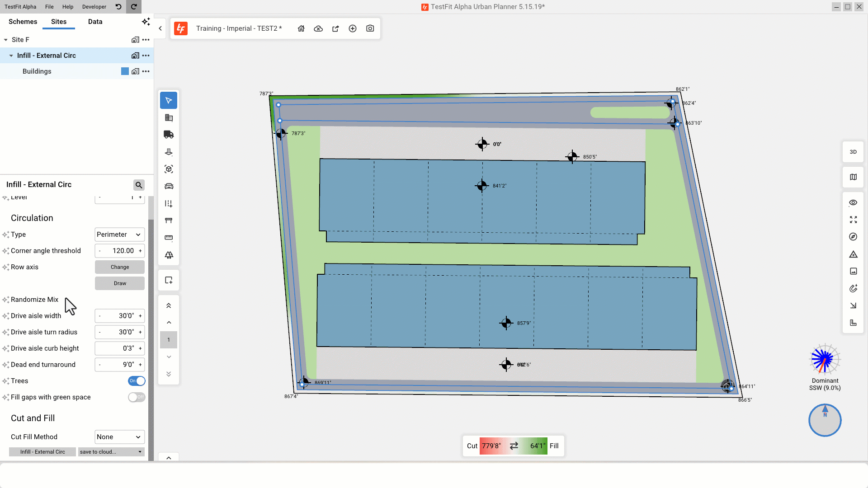The image size is (868, 488).
Task: Click the camera screenshot icon
Action: click(370, 28)
